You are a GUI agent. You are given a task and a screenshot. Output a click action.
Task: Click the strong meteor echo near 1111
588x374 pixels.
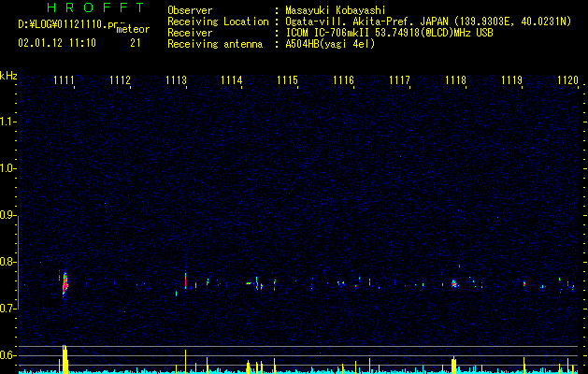pos(65,284)
